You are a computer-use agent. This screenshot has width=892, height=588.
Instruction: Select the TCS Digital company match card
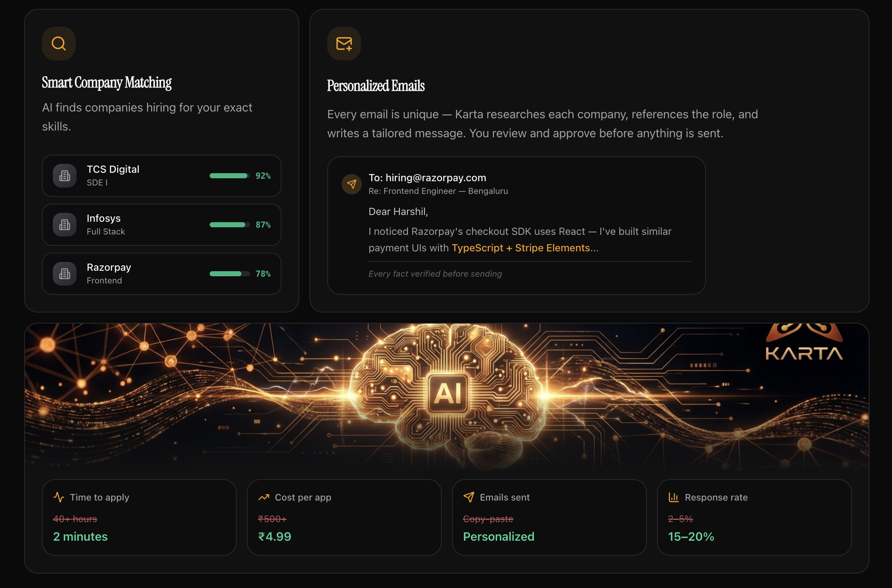[x=161, y=176]
